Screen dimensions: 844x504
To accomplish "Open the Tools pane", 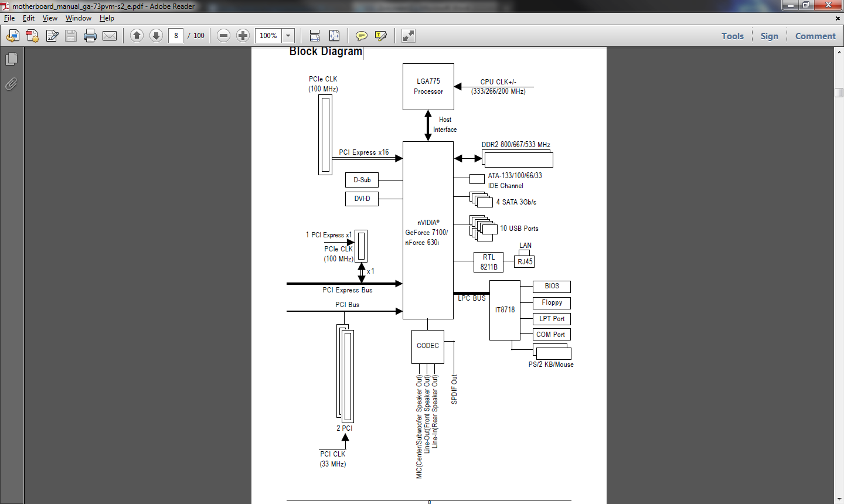I will click(x=733, y=36).
